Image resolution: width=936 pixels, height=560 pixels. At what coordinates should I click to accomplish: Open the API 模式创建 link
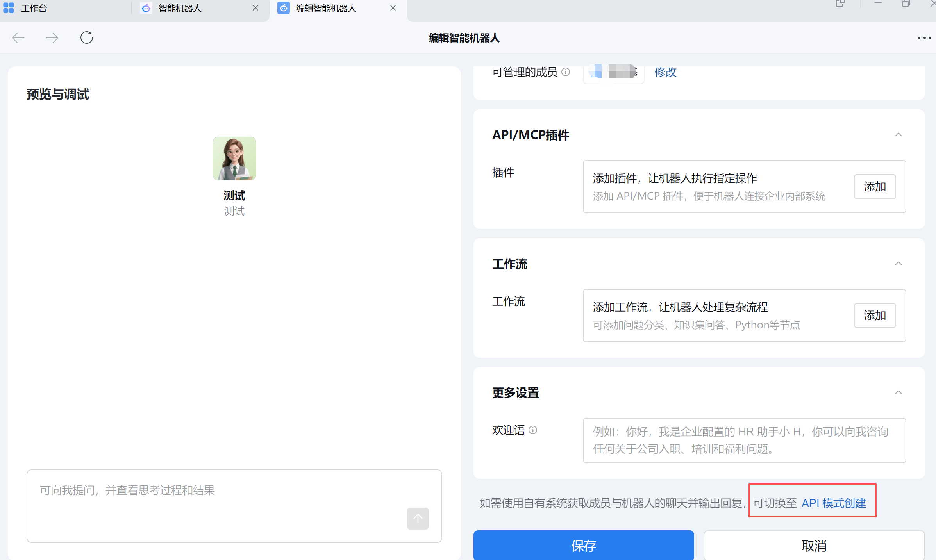(834, 503)
